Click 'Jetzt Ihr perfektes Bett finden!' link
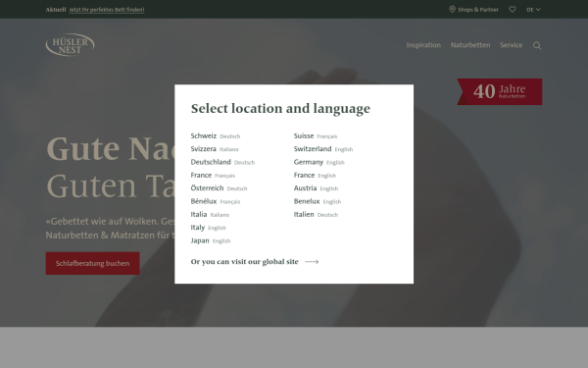588x368 pixels. pos(107,10)
